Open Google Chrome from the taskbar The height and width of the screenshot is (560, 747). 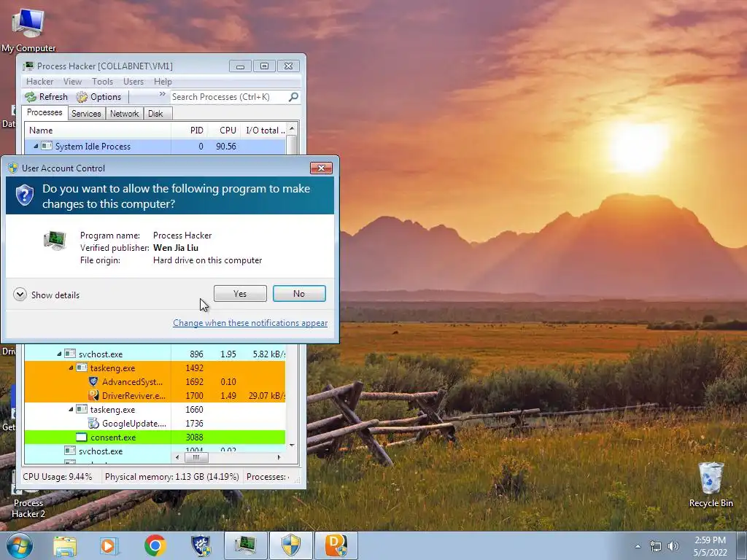click(x=155, y=545)
